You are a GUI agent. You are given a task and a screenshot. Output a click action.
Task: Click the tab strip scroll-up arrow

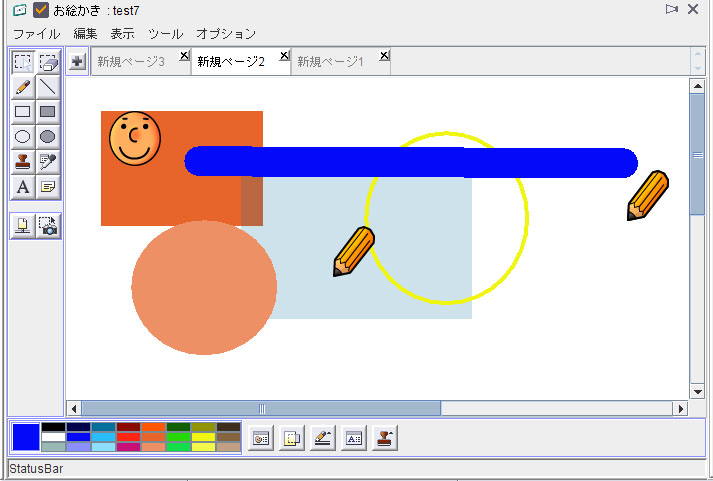(698, 55)
